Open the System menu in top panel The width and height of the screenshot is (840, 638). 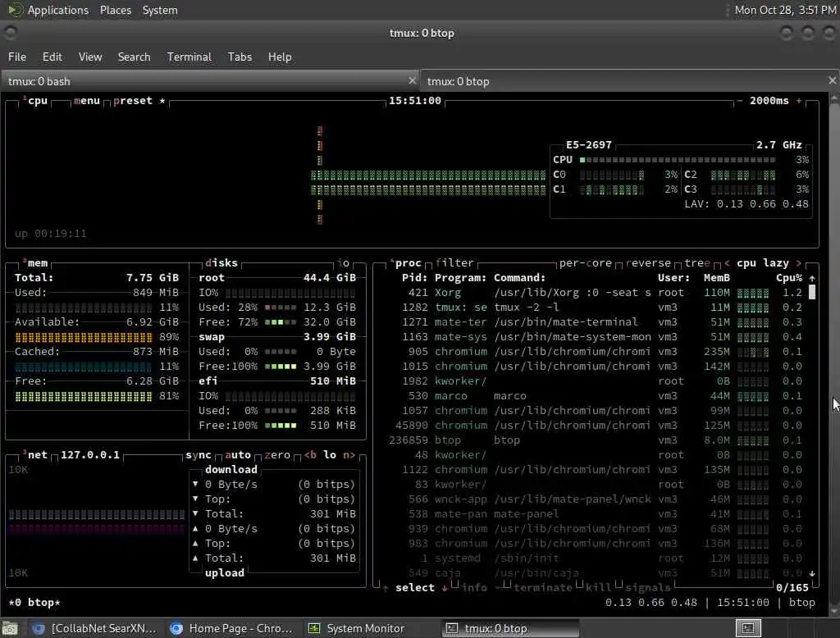click(160, 10)
